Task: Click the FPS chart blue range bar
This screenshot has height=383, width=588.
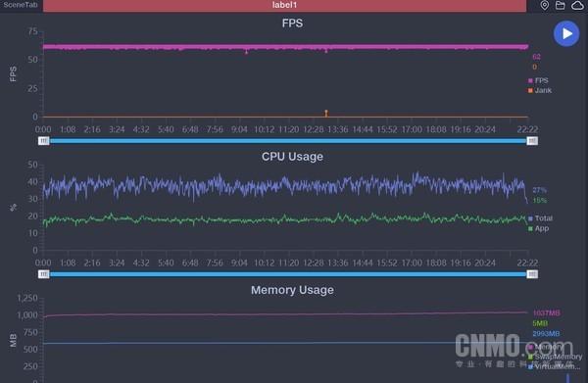Action: tap(288, 140)
